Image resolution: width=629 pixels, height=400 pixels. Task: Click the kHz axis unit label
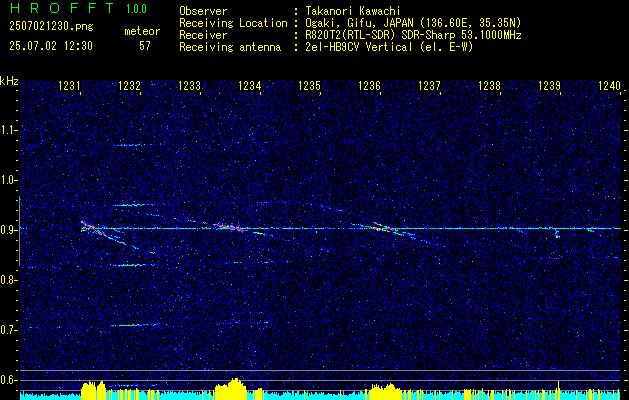coord(9,81)
